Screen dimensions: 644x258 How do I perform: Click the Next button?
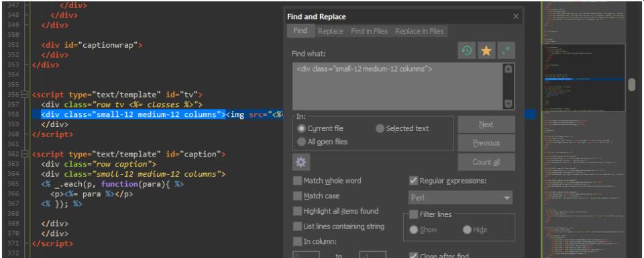pyautogui.click(x=486, y=124)
